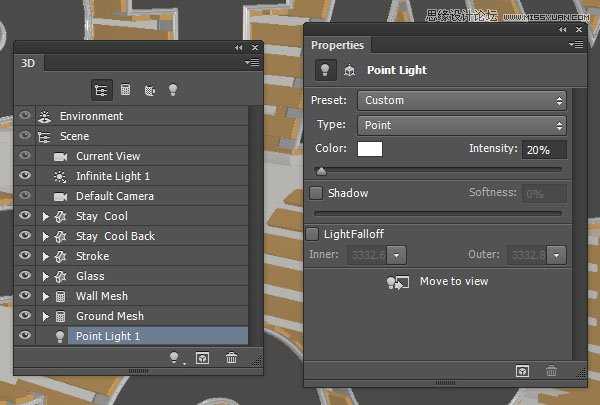Enable the Shadow checkbox
This screenshot has width=600, height=405.
316,193
